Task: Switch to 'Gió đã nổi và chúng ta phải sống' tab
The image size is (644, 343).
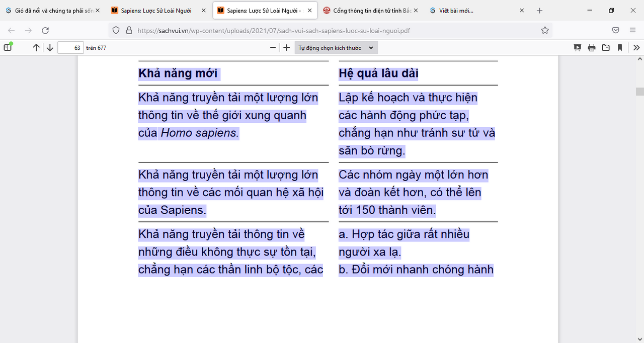Action: point(52,10)
